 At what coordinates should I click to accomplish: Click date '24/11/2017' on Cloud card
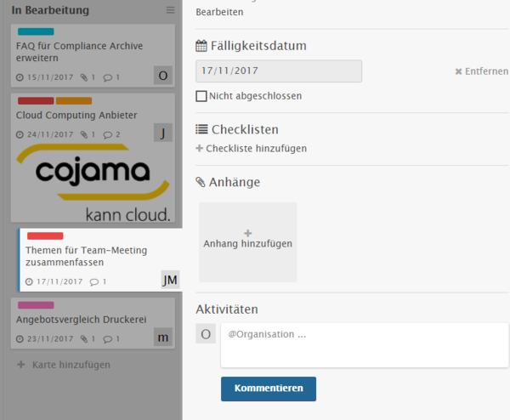pos(50,134)
